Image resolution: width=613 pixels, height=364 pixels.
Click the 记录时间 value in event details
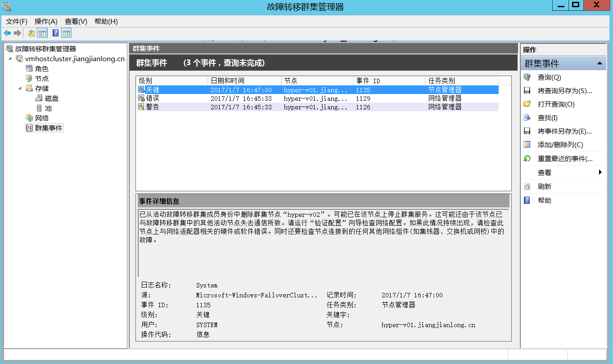click(412, 295)
